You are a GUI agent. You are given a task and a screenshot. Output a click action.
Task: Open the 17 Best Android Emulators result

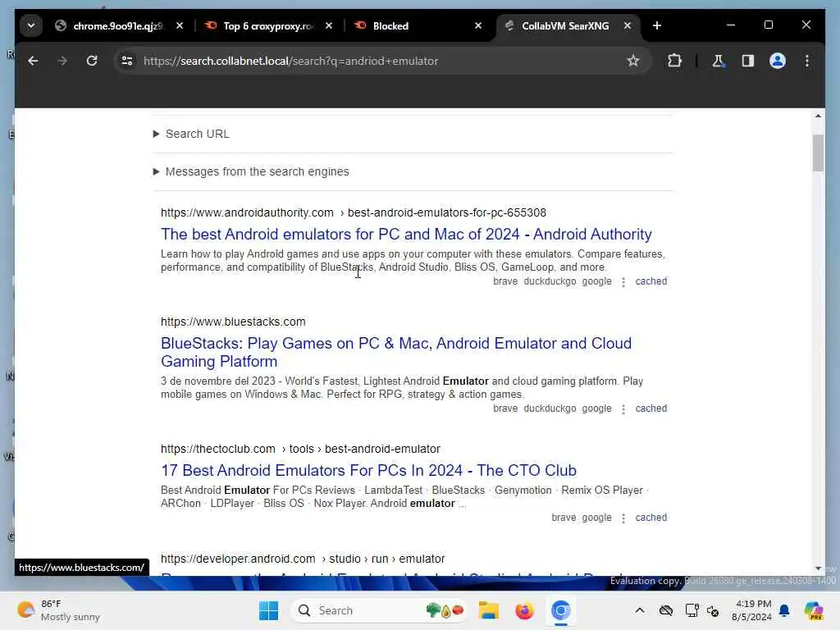click(x=368, y=470)
